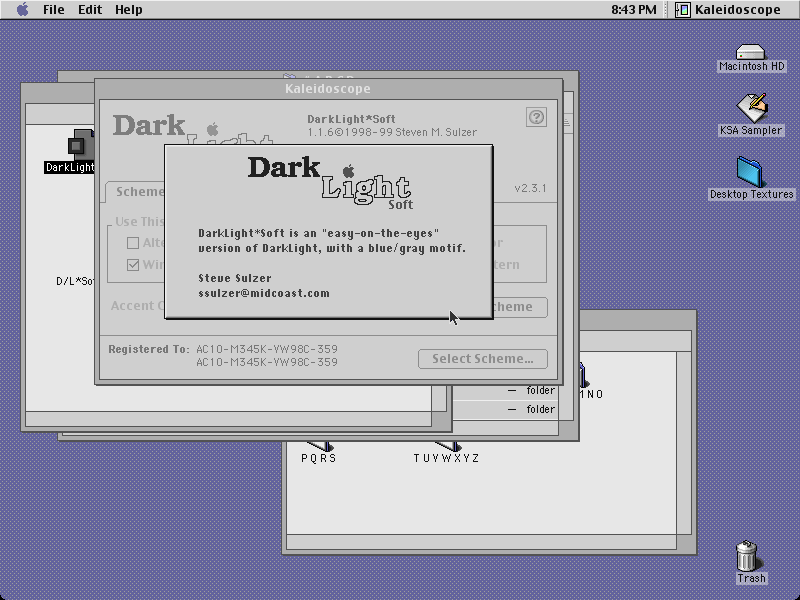Select the Trash icon
The image size is (800, 600).
pyautogui.click(x=751, y=562)
